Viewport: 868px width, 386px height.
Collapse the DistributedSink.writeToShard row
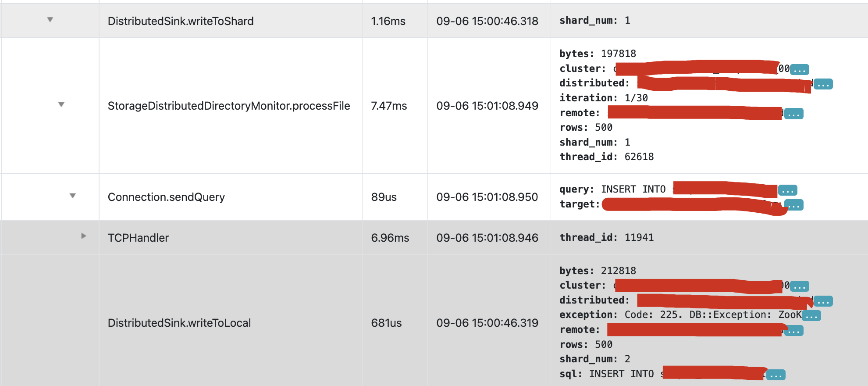point(50,20)
